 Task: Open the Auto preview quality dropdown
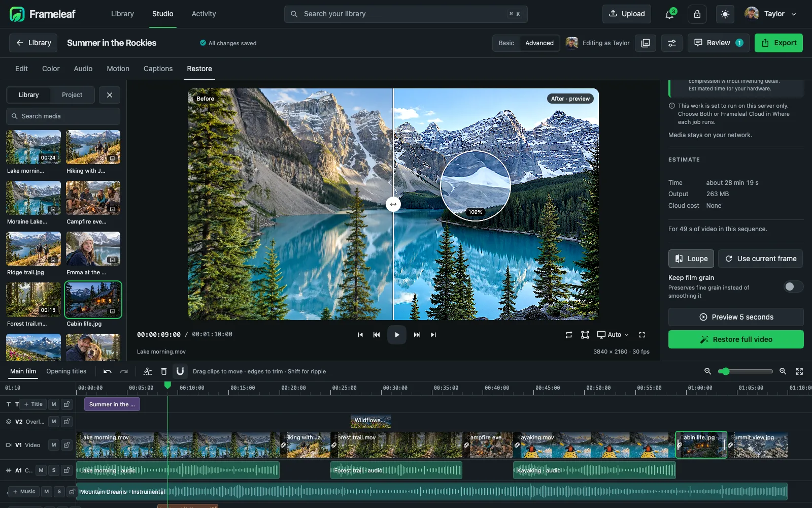613,335
